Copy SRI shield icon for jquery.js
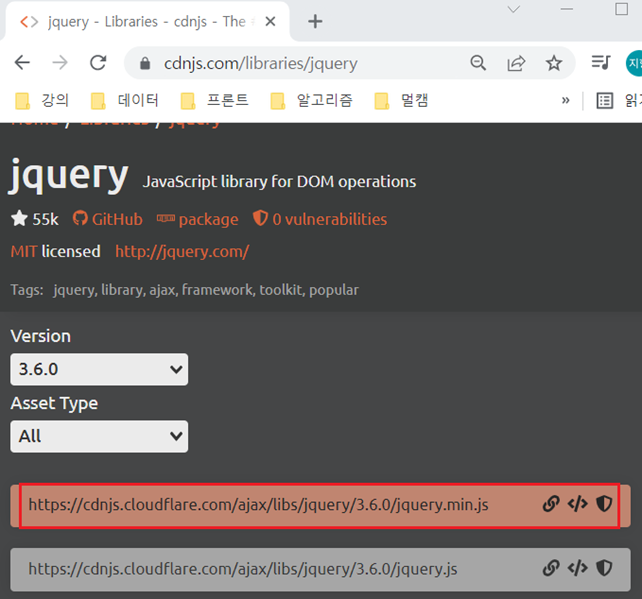 [x=604, y=568]
